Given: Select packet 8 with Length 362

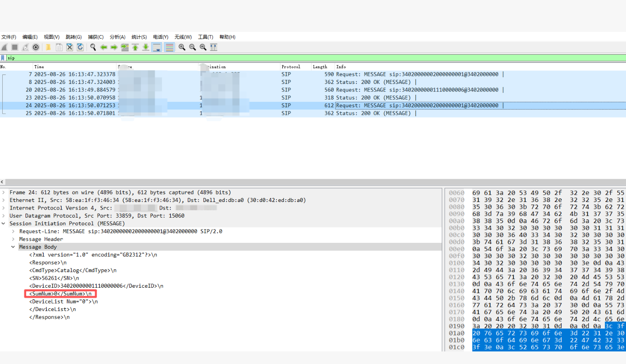Looking at the screenshot, I should point(313,82).
